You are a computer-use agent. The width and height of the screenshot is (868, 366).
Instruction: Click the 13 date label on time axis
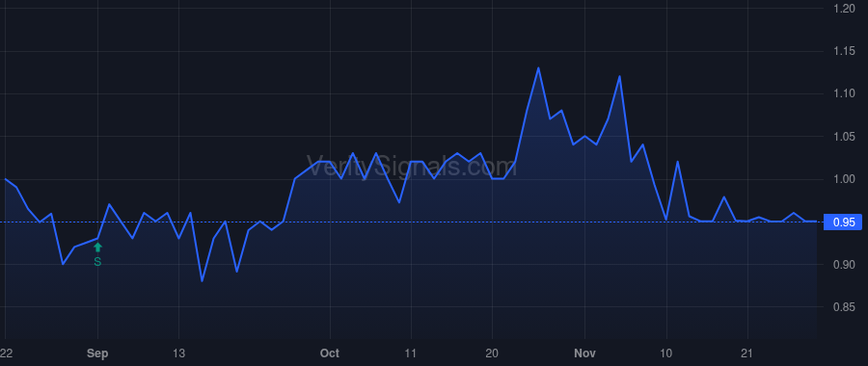pos(178,353)
